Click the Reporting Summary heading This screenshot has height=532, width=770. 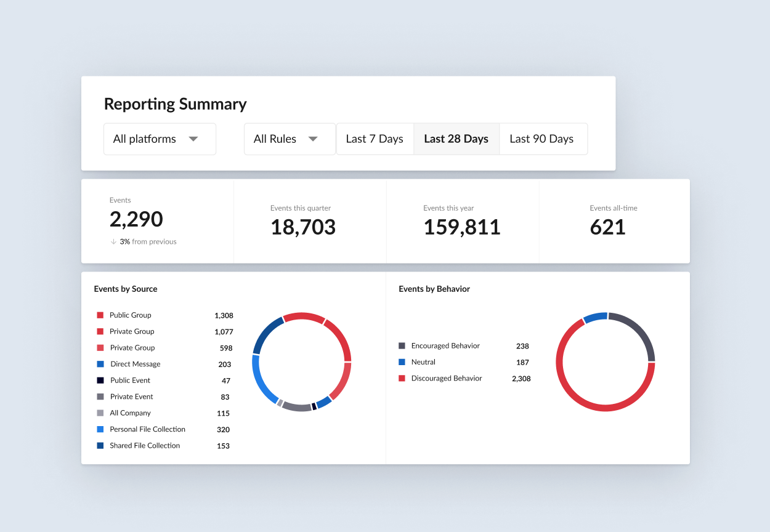[x=176, y=104]
